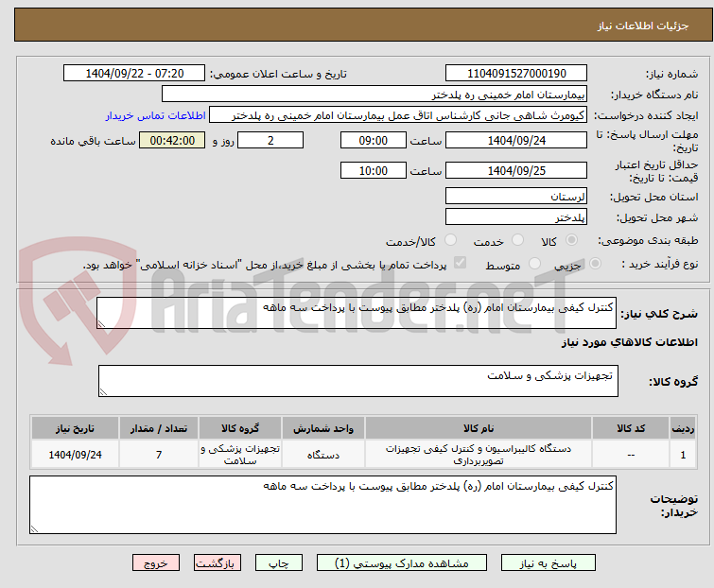This screenshot has height=588, width=714.
Task: Click the resize handle of شرح کلی نیاز box
Action: pyautogui.click(x=101, y=324)
